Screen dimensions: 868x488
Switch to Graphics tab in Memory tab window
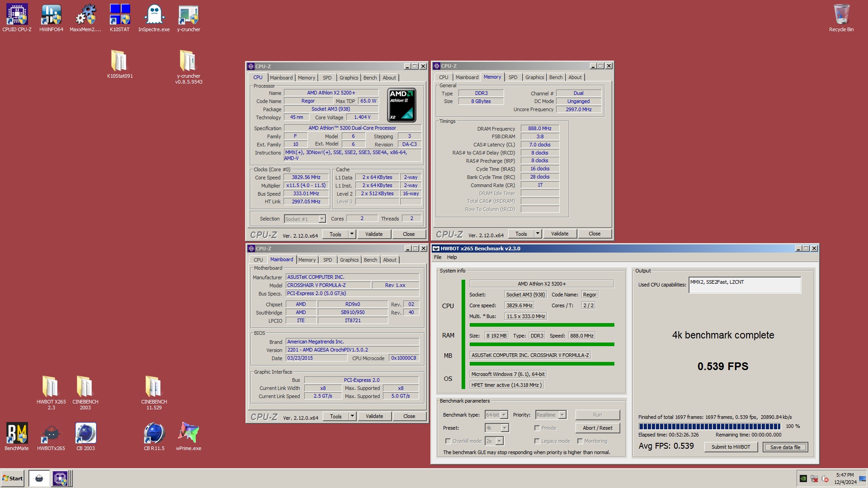click(535, 77)
